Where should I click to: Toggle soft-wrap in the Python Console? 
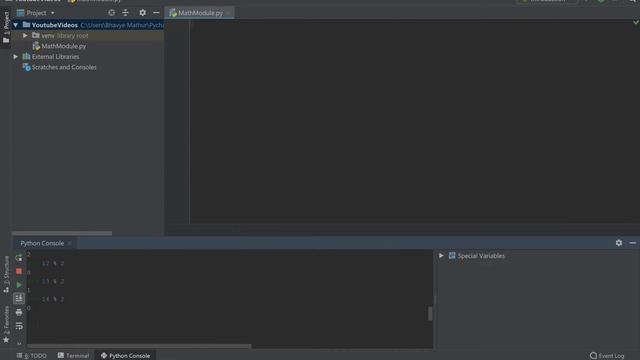19,326
